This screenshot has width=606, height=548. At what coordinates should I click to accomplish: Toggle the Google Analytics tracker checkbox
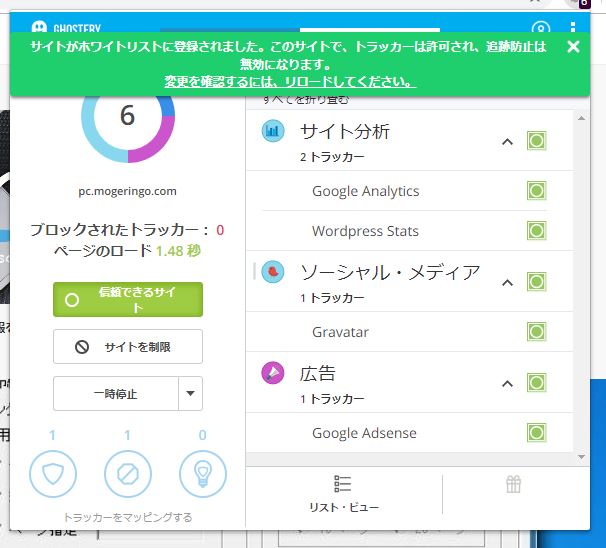(536, 191)
